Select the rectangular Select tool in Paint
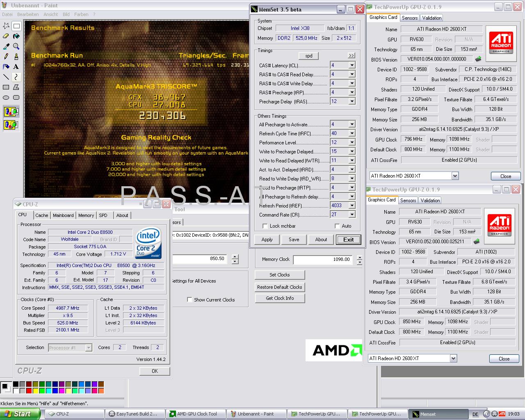Screen dimensions: 525x420 [x=16, y=26]
